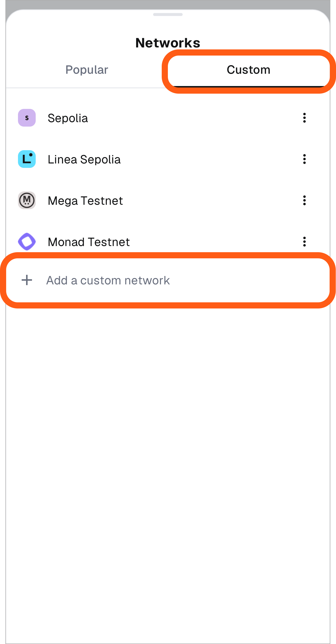Open the three-dot menu for Sepolia
336x644 pixels.
pos(304,118)
